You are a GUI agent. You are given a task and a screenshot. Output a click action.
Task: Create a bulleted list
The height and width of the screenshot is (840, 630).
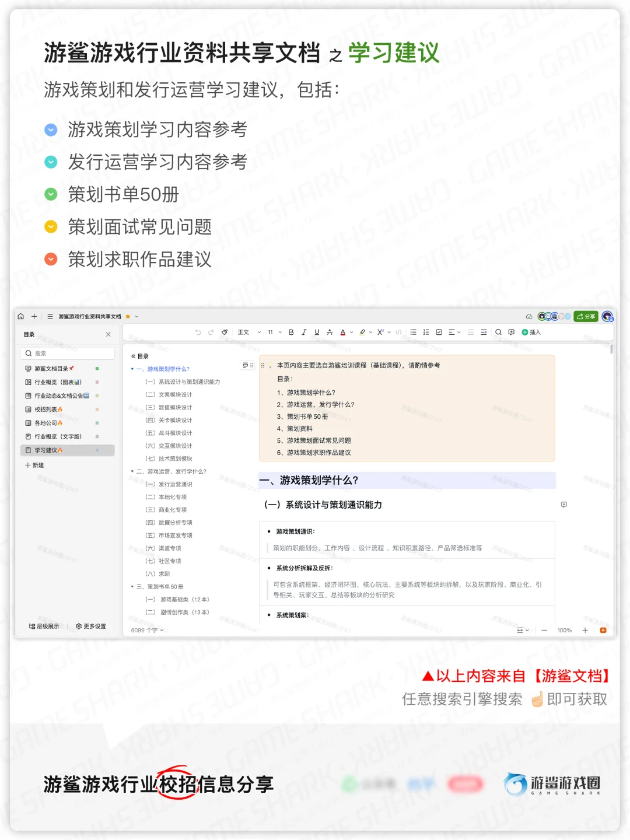point(412,332)
